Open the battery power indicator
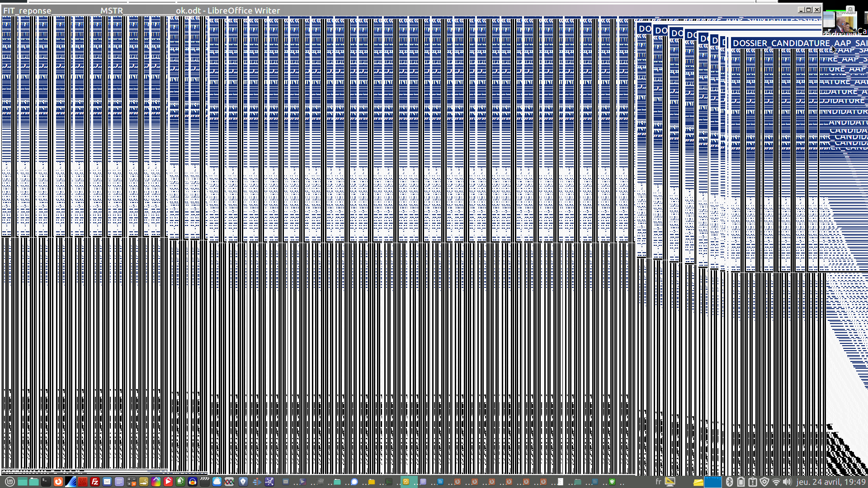Viewport: 868px width, 488px height. coord(741,482)
